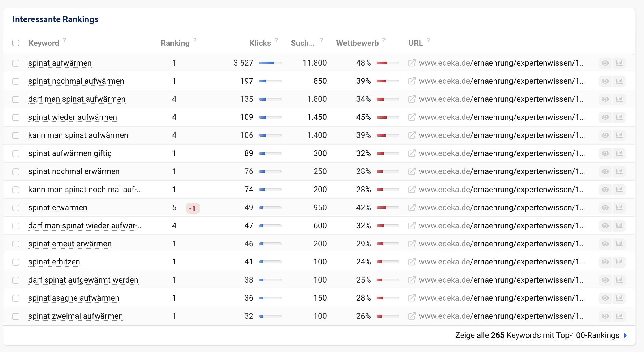The width and height of the screenshot is (644, 352).
Task: Click the 3.527 clicks value
Action: tap(243, 63)
